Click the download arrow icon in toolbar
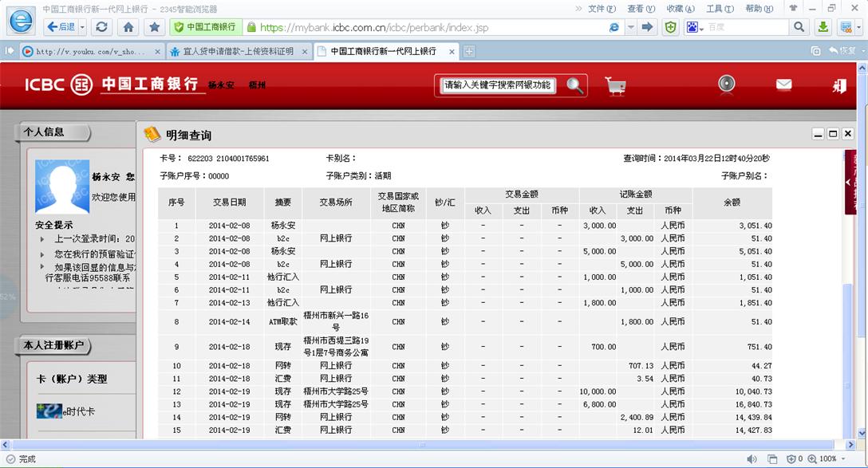 pos(823,27)
